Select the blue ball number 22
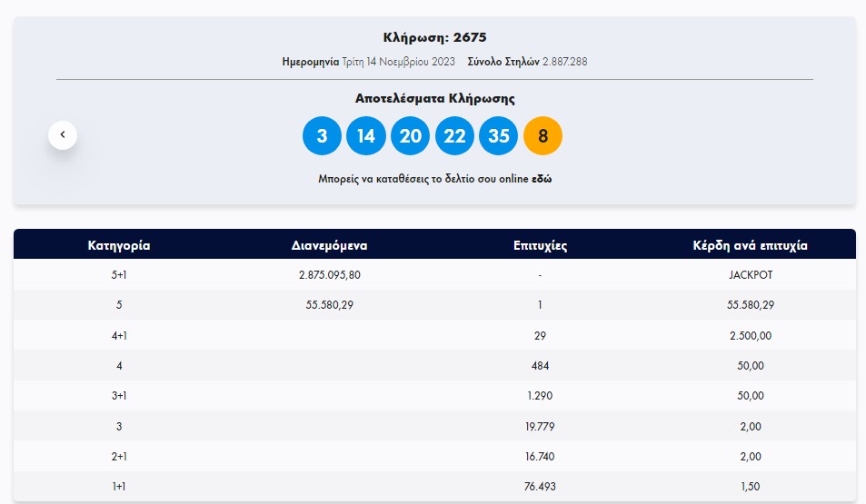 (454, 136)
